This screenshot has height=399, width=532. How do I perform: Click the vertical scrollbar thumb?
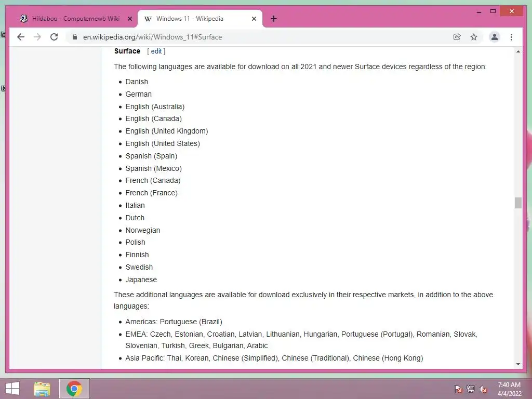518,203
